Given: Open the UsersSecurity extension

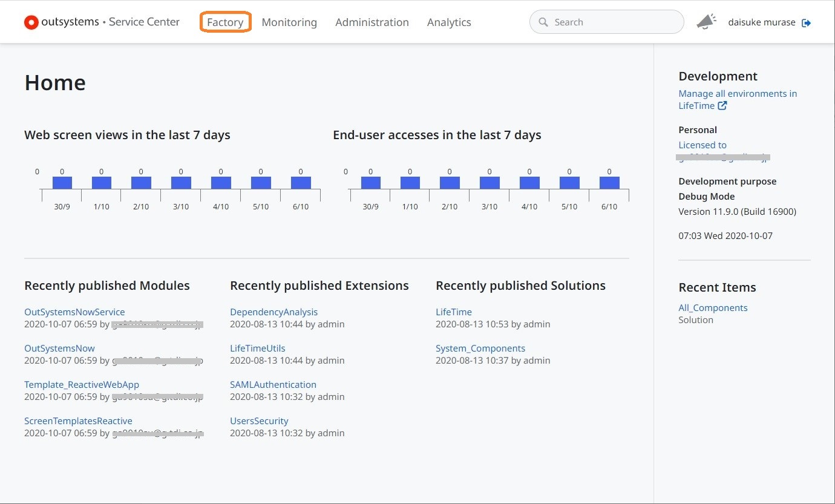Looking at the screenshot, I should 259,421.
